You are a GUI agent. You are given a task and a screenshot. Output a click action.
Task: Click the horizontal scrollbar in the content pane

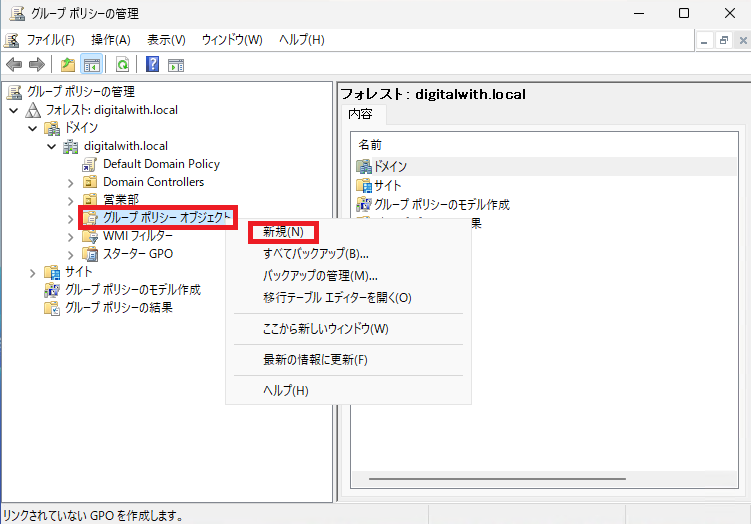tap(497, 478)
